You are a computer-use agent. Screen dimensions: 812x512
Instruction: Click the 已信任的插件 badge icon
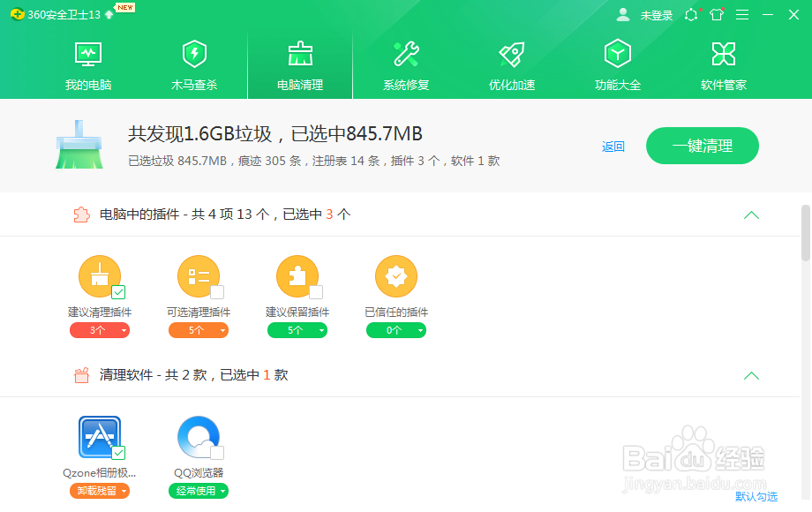point(396,276)
